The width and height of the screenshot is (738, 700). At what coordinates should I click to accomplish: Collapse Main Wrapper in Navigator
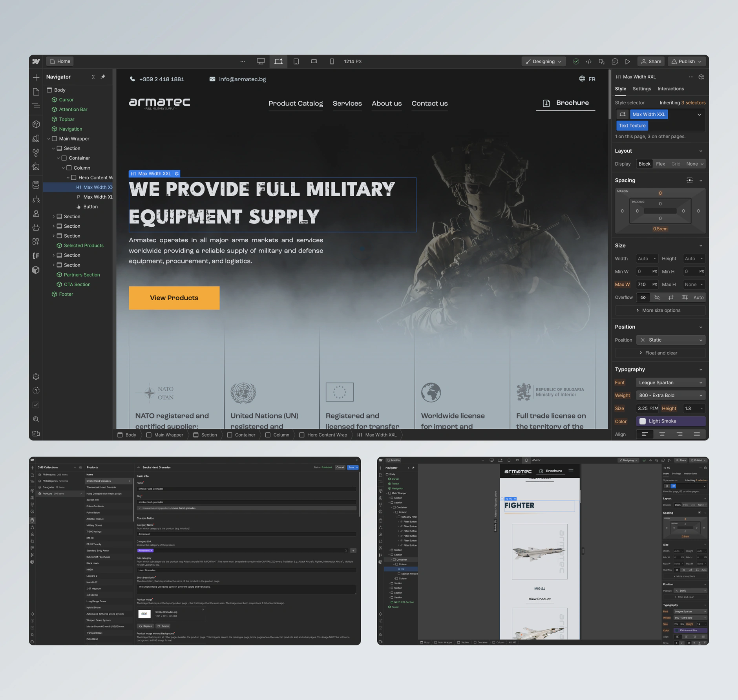click(49, 139)
